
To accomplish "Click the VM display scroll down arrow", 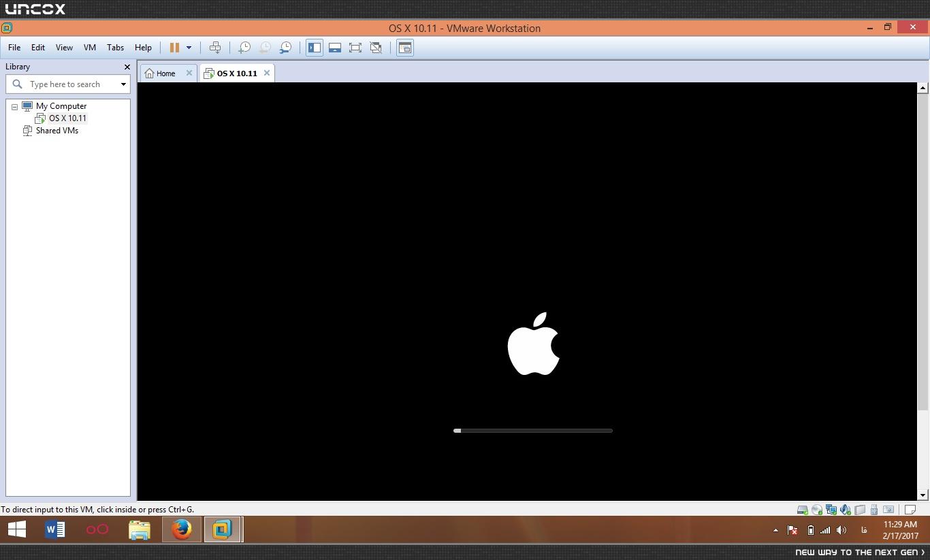I will coord(923,495).
